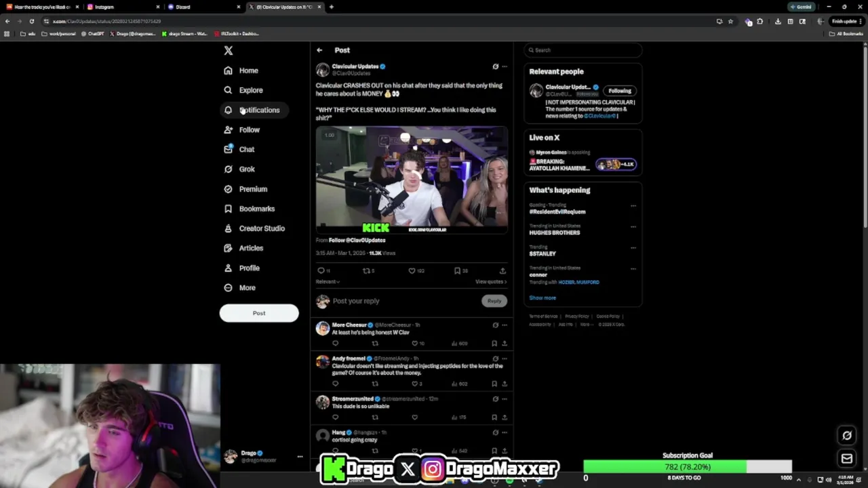Bookmark Streamerzunited's reply
This screenshot has height=488, width=868.
pos(494,417)
